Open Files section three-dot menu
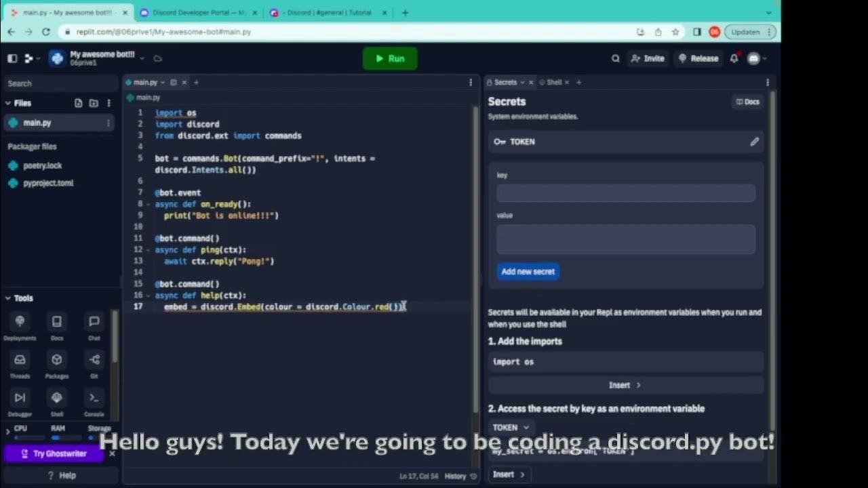 point(108,103)
